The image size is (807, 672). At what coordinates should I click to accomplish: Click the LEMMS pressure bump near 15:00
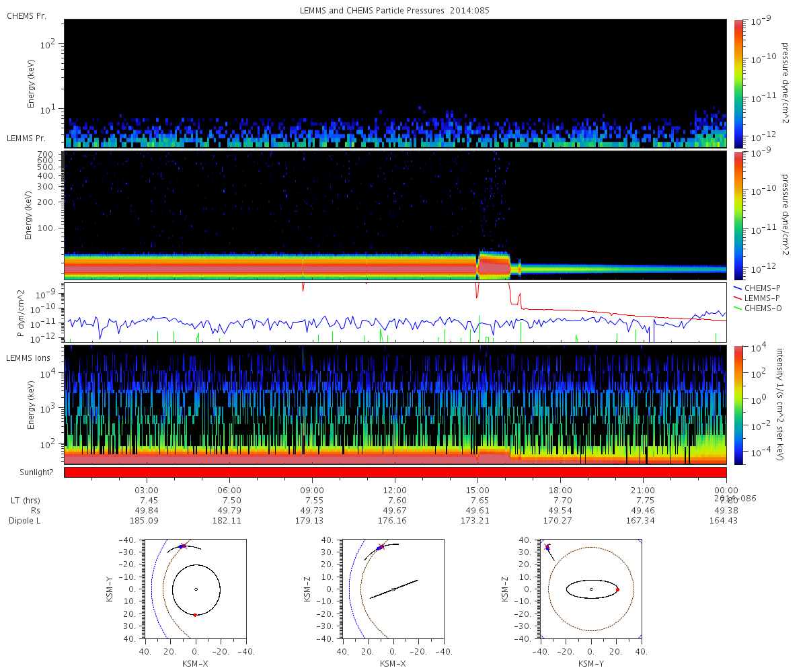tap(493, 265)
